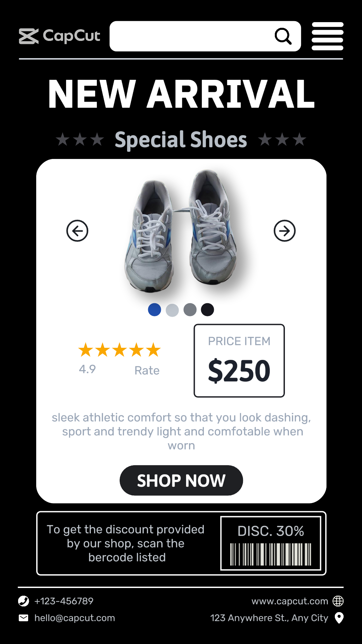
Task: Click the search magnifier icon
Action: pos(283,36)
